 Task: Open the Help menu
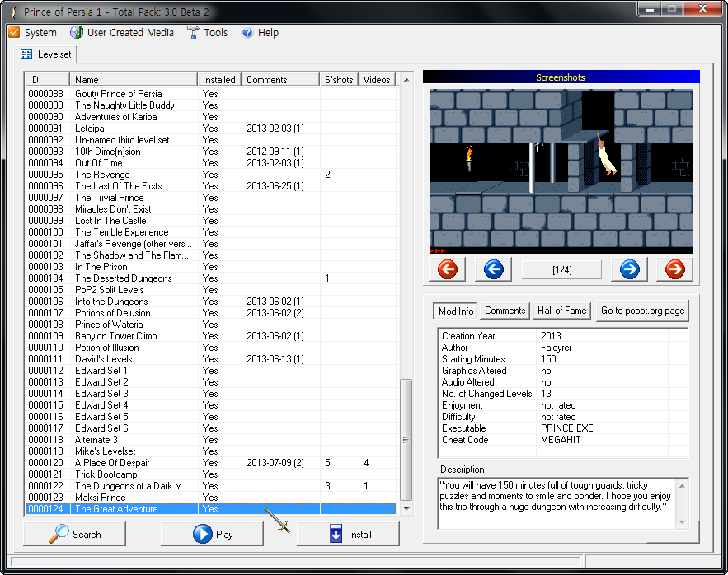[261, 32]
